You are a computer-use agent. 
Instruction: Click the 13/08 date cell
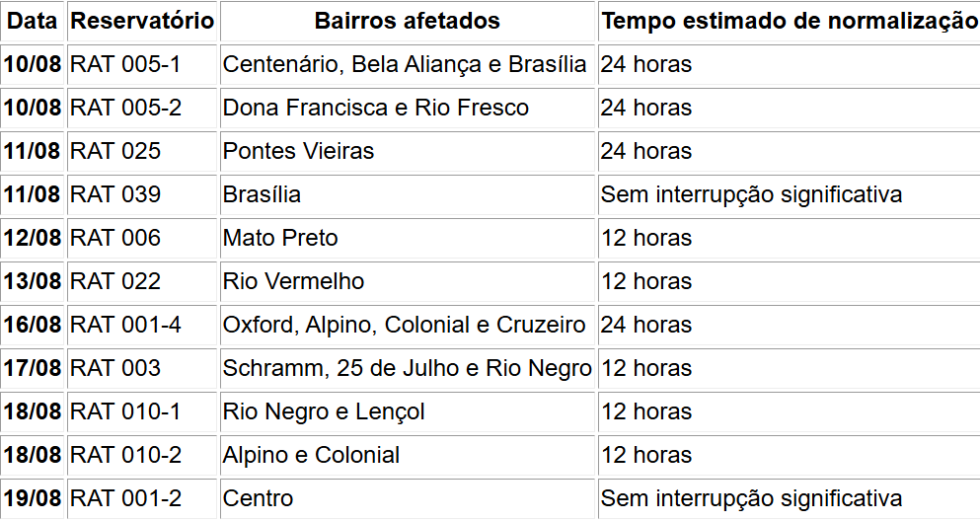[33, 282]
